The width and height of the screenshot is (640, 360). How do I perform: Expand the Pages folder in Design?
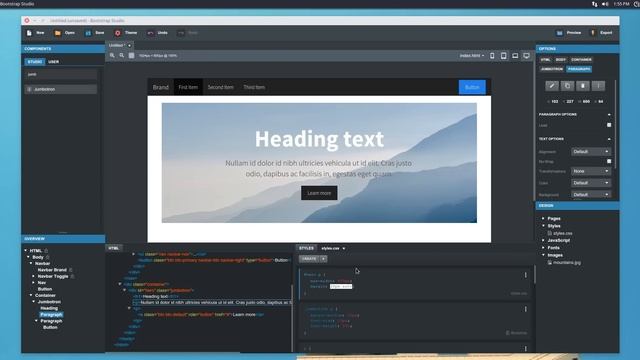(x=543, y=218)
